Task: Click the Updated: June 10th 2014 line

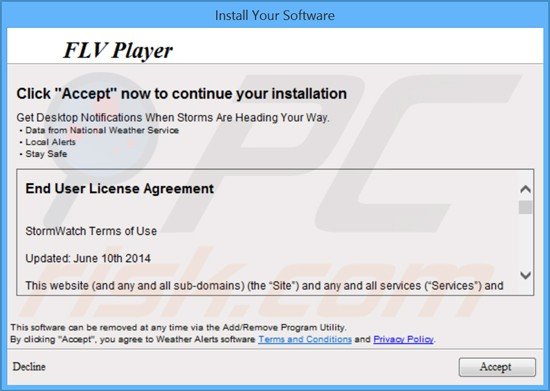Action: 88,258
